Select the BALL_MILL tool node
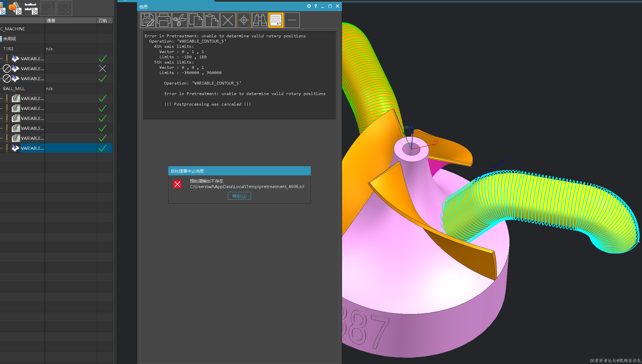 coord(14,89)
